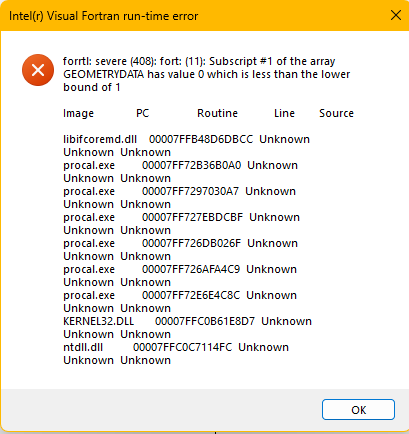Screen dimensions: 409x434
Task: Click address 00007FF726DB026F in the trace
Action: tap(191, 243)
